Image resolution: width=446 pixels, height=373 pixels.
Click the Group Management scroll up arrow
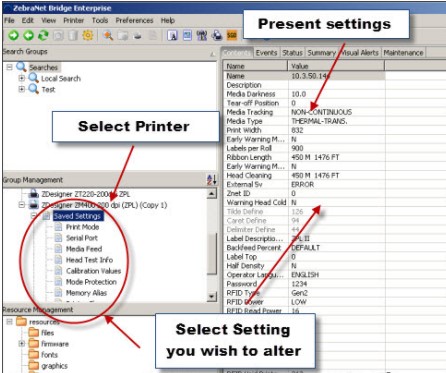pyautogui.click(x=212, y=193)
